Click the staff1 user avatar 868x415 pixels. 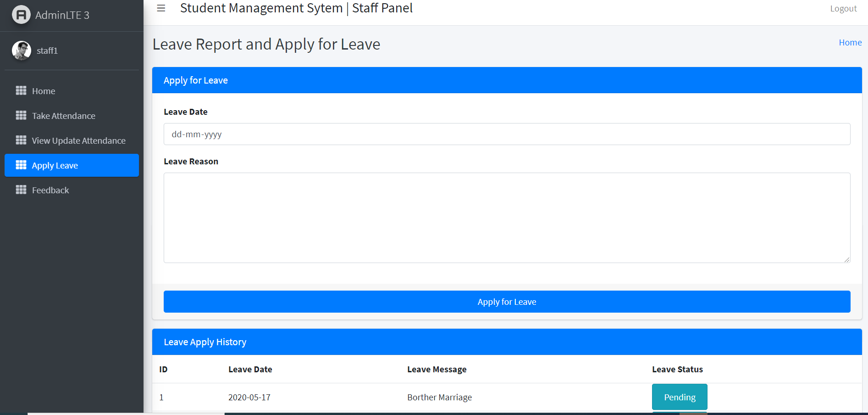tap(22, 50)
